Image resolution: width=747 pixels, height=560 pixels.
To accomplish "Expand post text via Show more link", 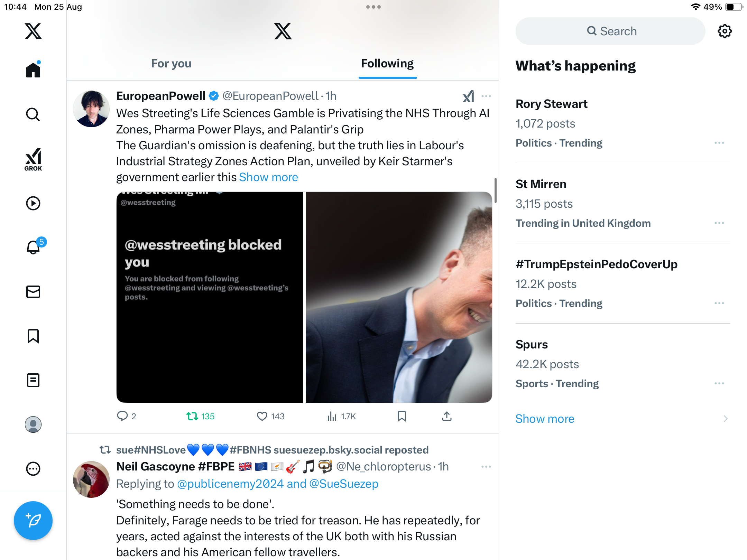I will pyautogui.click(x=268, y=177).
